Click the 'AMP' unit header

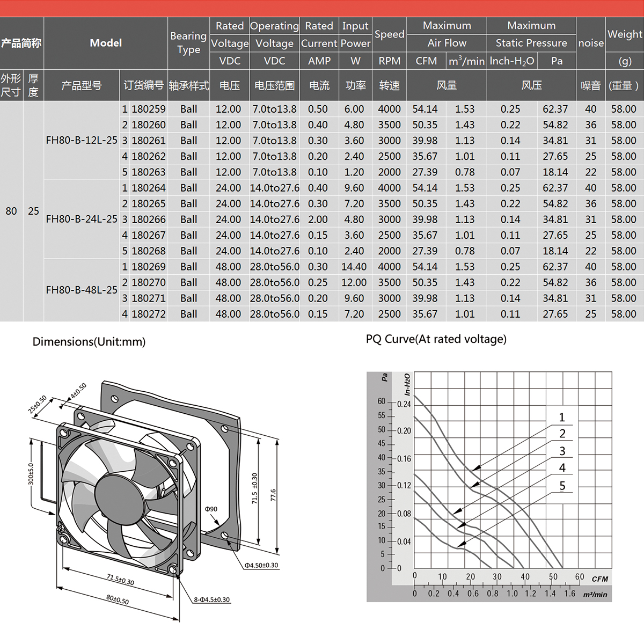(319, 61)
